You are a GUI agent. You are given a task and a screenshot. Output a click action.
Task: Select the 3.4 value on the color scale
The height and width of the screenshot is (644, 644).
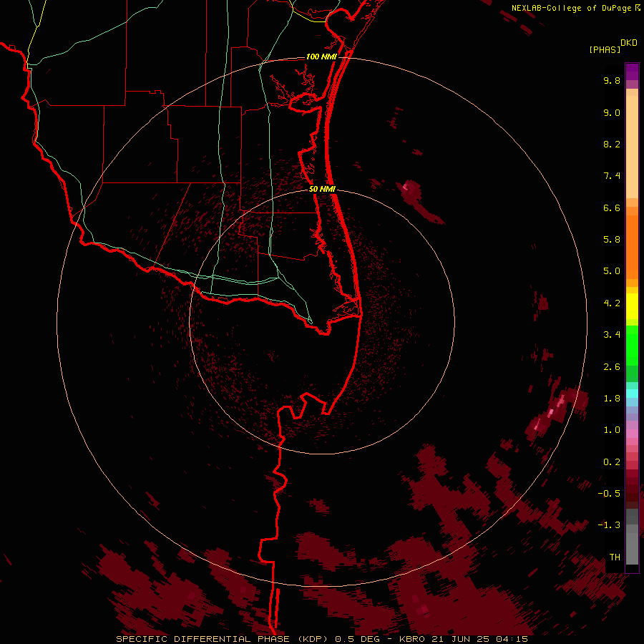tap(612, 335)
